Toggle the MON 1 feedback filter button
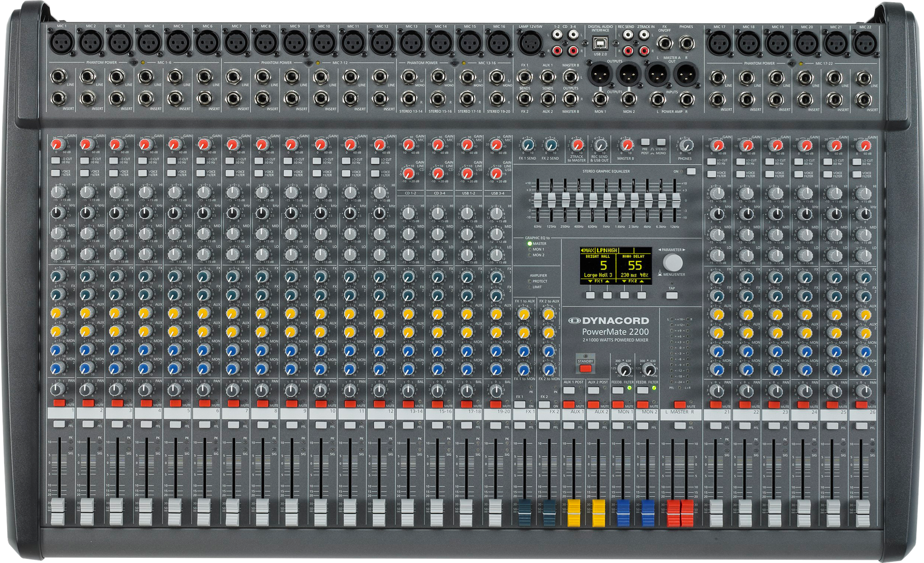Image resolution: width=924 pixels, height=563 pixels. click(618, 389)
